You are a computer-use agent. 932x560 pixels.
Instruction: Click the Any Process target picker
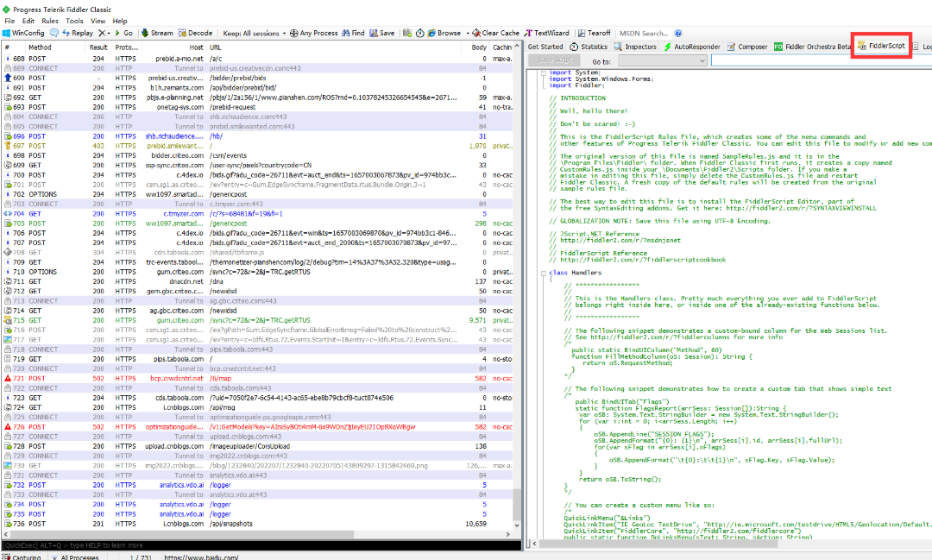[313, 34]
